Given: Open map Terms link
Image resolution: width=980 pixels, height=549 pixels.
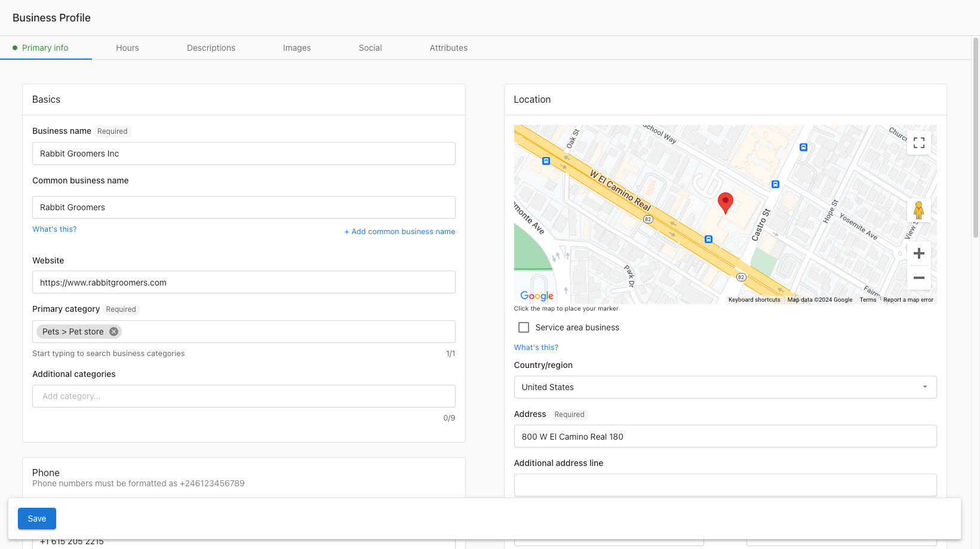Looking at the screenshot, I should coord(868,300).
